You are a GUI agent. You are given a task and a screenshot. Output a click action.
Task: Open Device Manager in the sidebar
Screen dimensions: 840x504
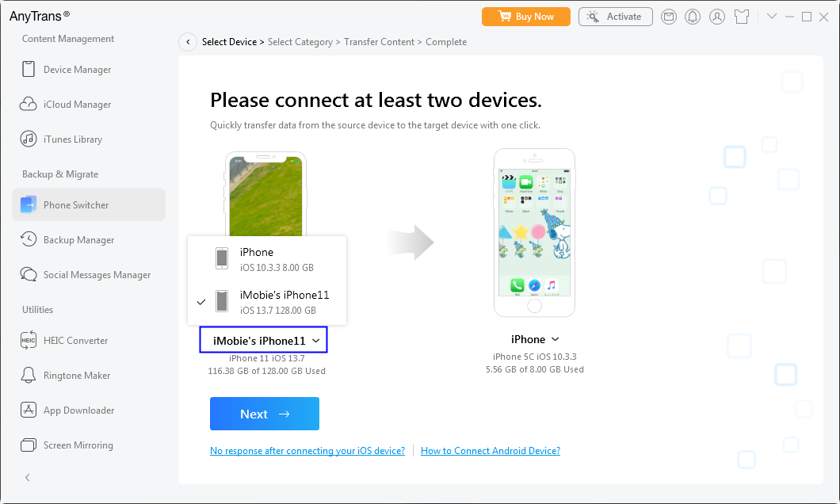pyautogui.click(x=89, y=70)
